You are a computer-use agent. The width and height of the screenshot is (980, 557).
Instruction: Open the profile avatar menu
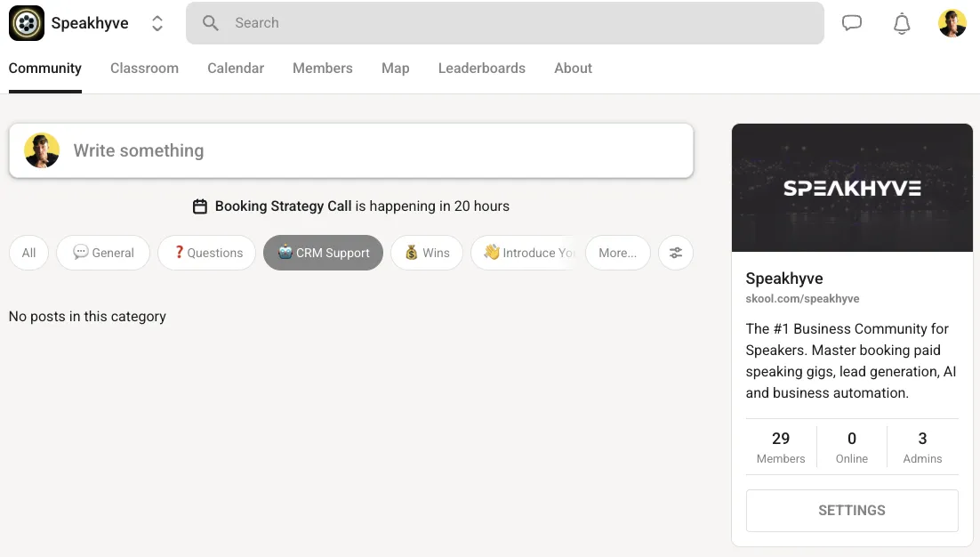pyautogui.click(x=952, y=23)
